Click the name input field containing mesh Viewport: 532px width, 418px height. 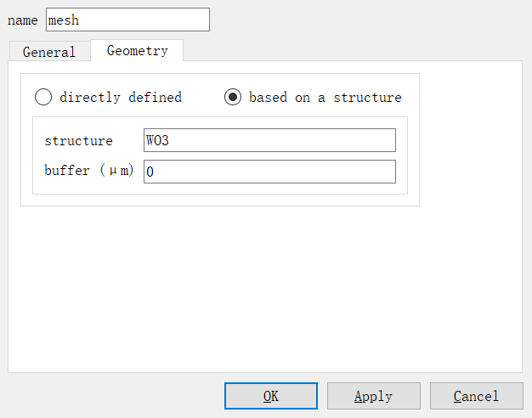point(127,20)
